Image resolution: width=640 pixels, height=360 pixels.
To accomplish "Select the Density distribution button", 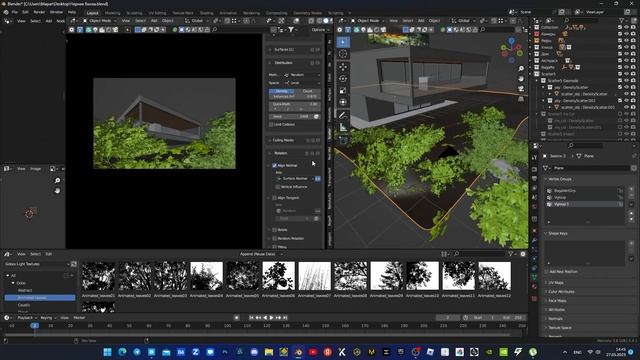I will (x=282, y=91).
